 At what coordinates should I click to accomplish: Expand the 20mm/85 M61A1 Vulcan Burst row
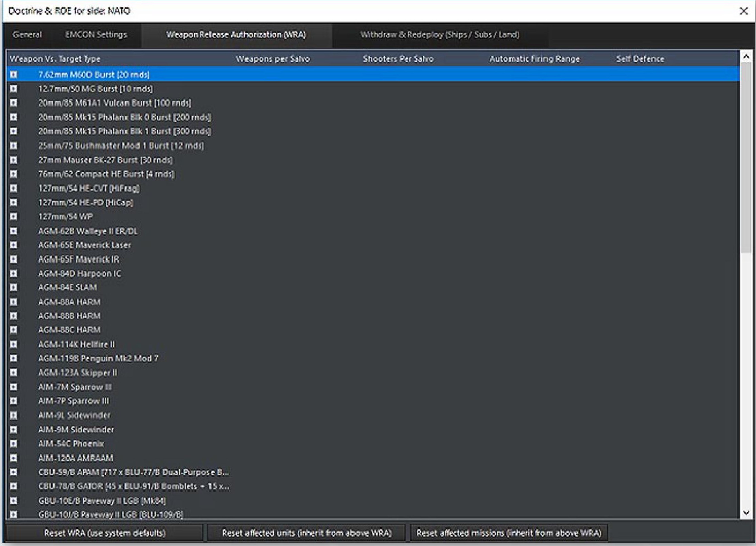(14, 103)
